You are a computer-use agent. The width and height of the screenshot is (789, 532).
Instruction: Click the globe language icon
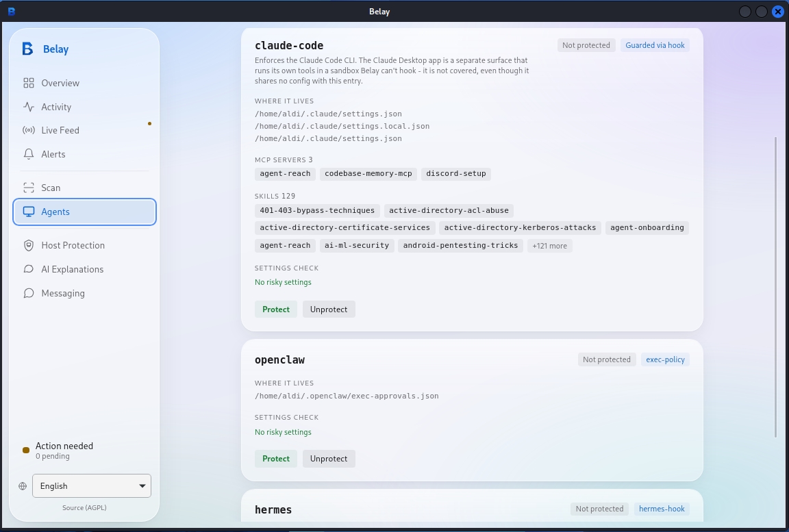[x=23, y=485]
